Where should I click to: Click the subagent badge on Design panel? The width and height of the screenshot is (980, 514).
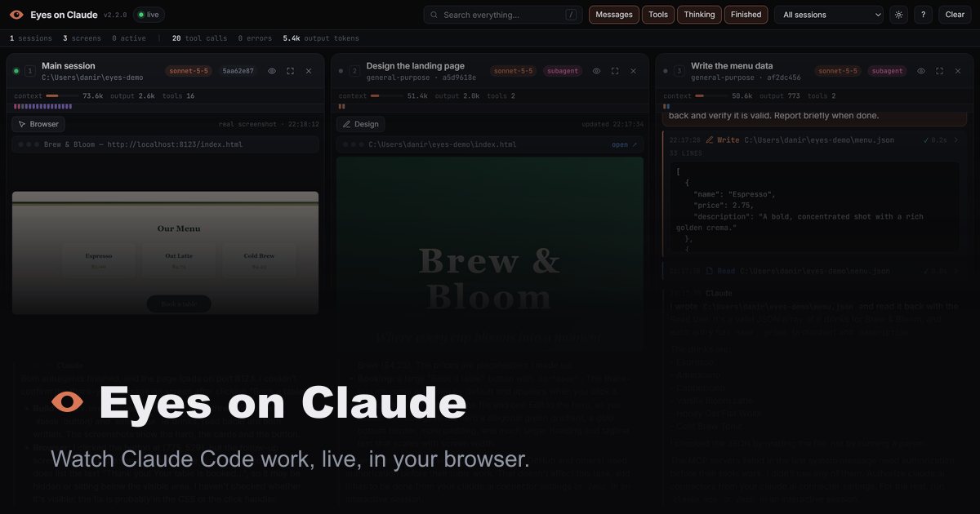[x=563, y=71]
